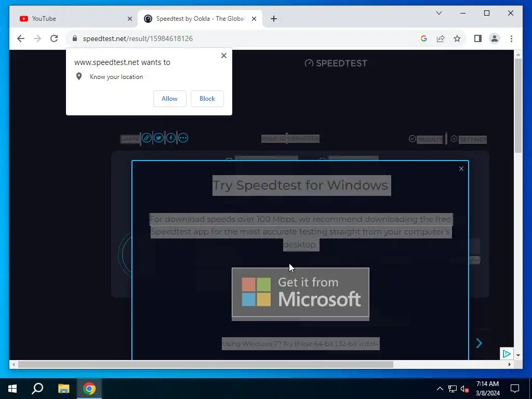
Task: Click the Chrome taskbar icon
Action: click(x=89, y=389)
